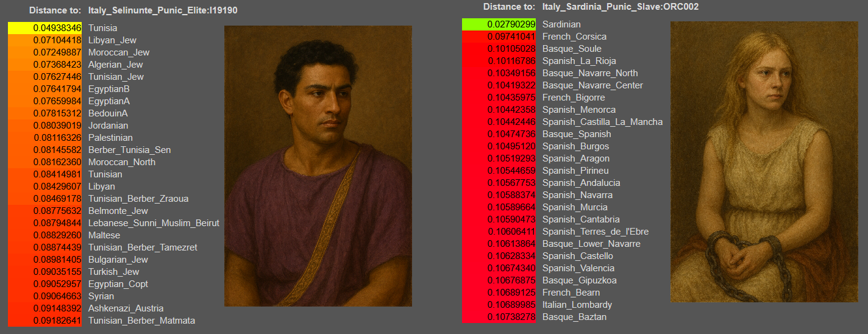
Task: Click the Basque_Gipuzkoa entry
Action: coord(579,280)
